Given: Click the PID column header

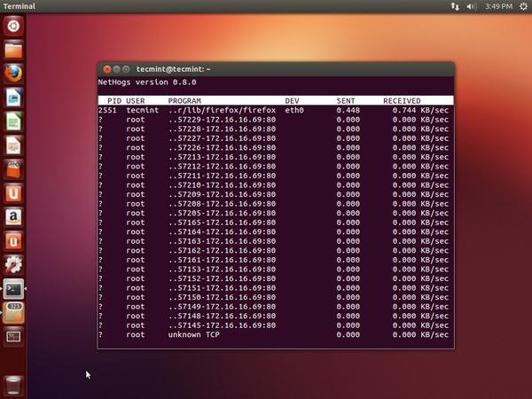Looking at the screenshot, I should (x=114, y=101).
